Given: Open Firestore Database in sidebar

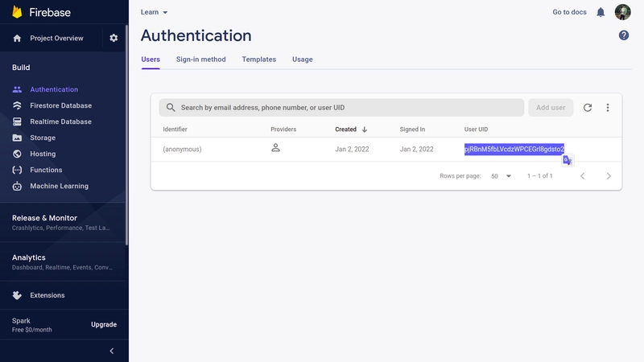Looking at the screenshot, I should [61, 105].
